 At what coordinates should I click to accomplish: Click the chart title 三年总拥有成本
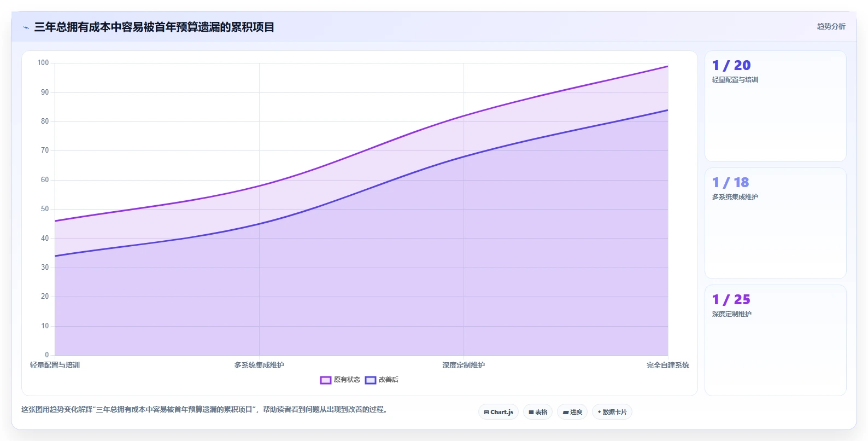[x=154, y=27]
